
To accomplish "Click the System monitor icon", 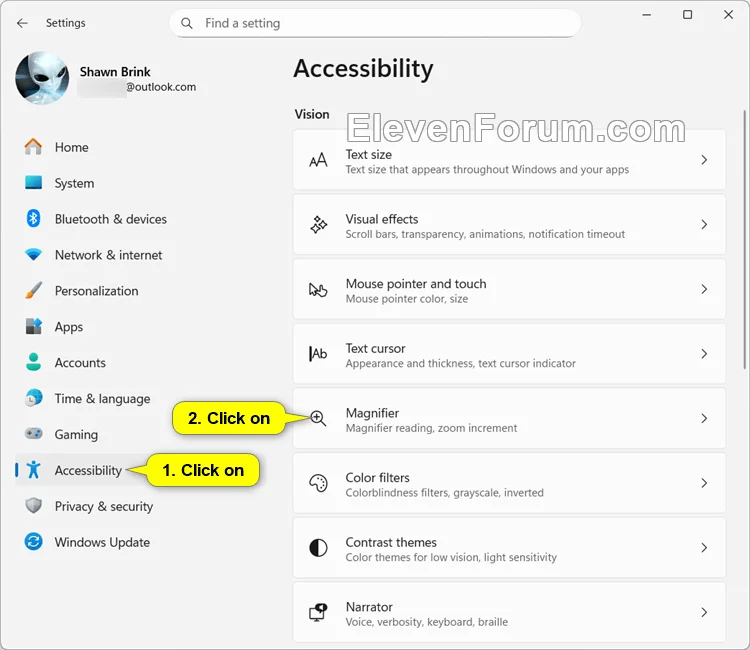I will click(x=33, y=183).
